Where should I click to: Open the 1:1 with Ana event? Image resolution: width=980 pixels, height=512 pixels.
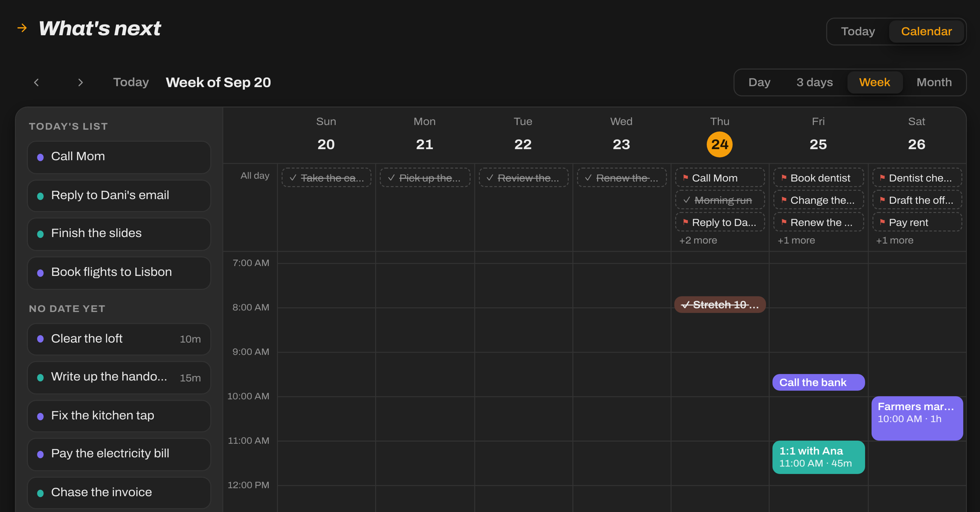[x=818, y=457]
